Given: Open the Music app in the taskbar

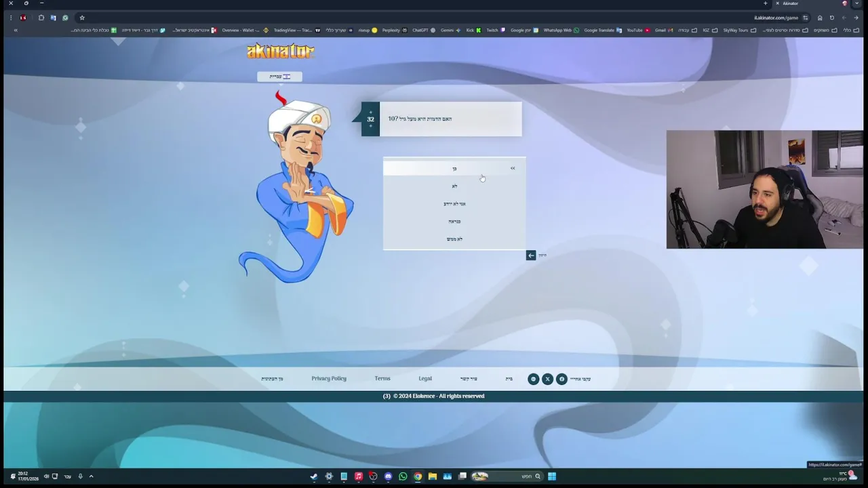Looking at the screenshot, I should 359,476.
